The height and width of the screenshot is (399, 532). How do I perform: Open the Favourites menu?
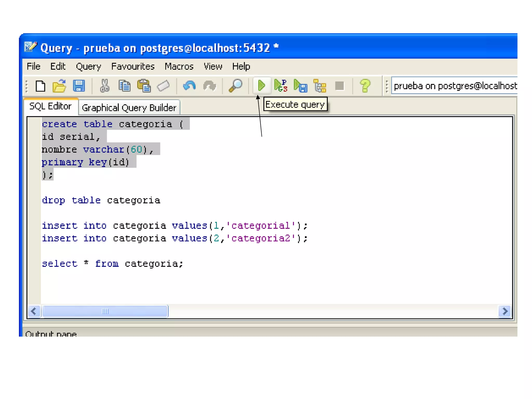133,66
